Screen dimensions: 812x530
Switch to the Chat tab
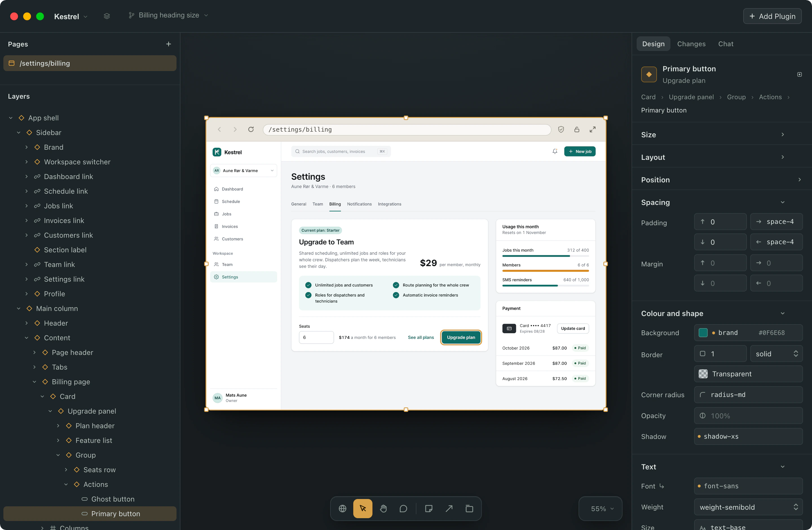pyautogui.click(x=725, y=44)
